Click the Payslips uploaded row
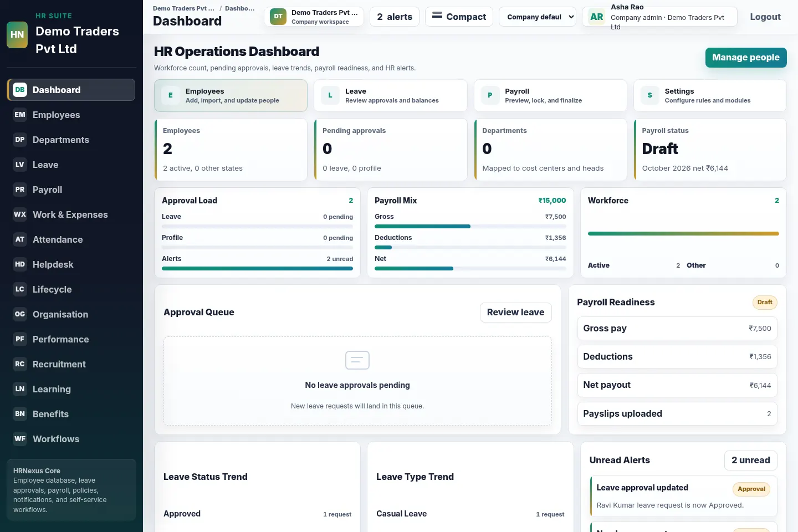Image resolution: width=798 pixels, height=532 pixels. pyautogui.click(x=677, y=414)
